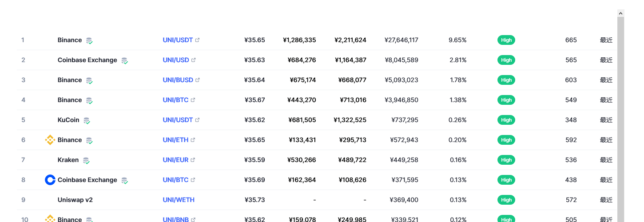Viewport: 644px width, 222px height.
Task: Click the external link icon beside UNI/EUR
Action: tap(193, 160)
